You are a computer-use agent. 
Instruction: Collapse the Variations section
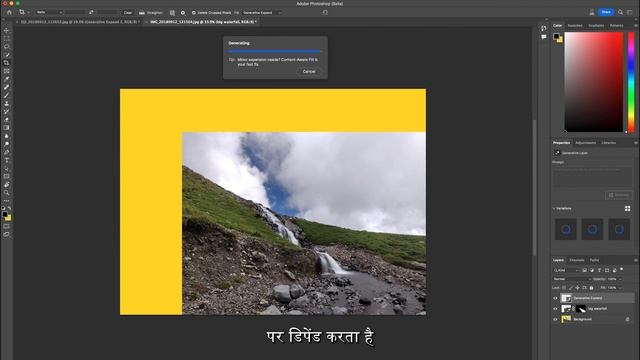pos(554,209)
